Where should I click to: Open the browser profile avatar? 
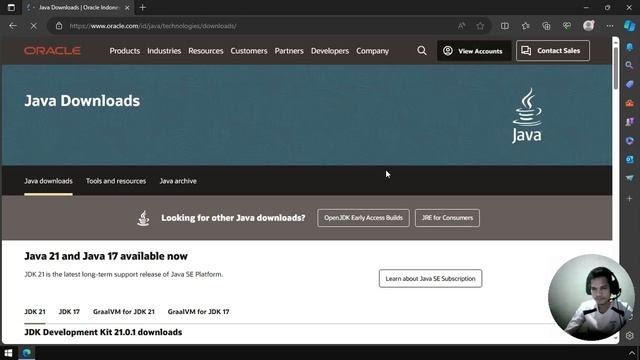point(588,26)
